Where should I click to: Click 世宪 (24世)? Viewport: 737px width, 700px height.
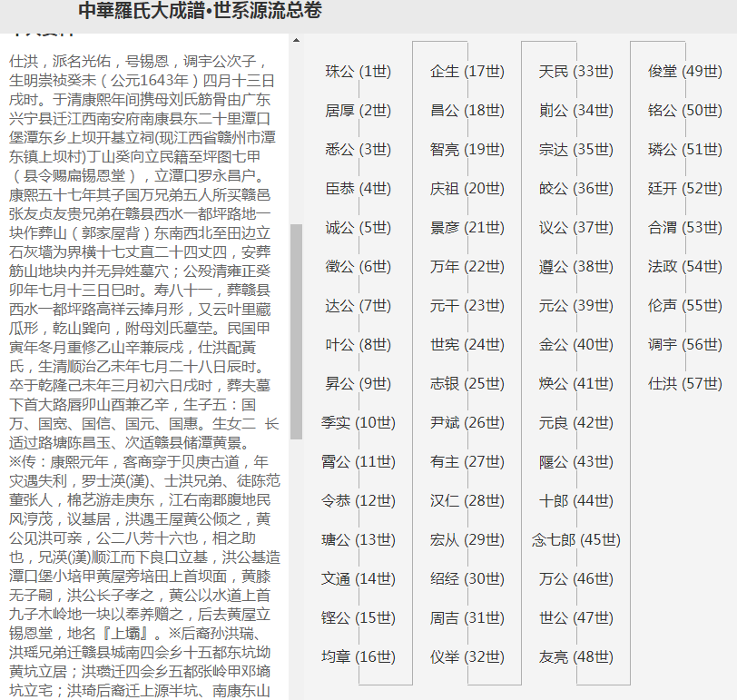467,345
